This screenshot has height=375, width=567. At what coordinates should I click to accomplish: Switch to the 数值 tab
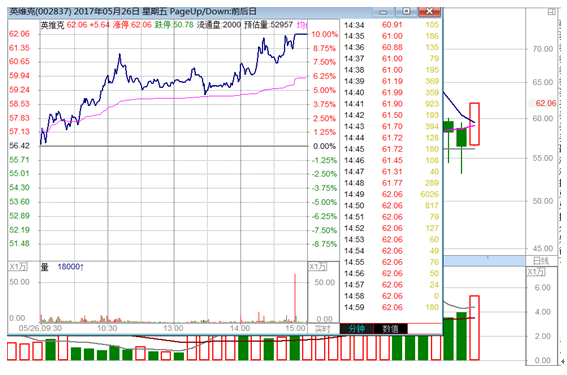click(x=391, y=328)
